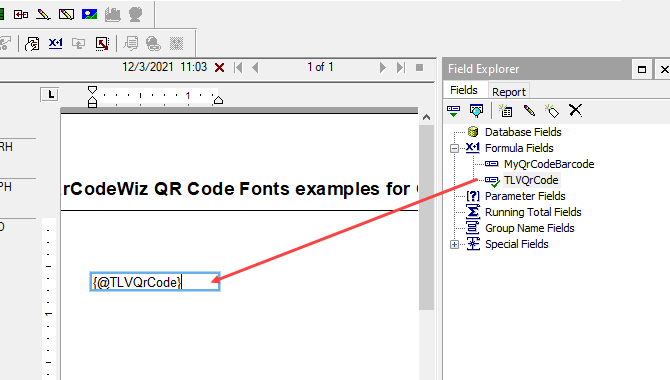This screenshot has height=380, width=670.
Task: Go to the next page
Action: coord(382,68)
